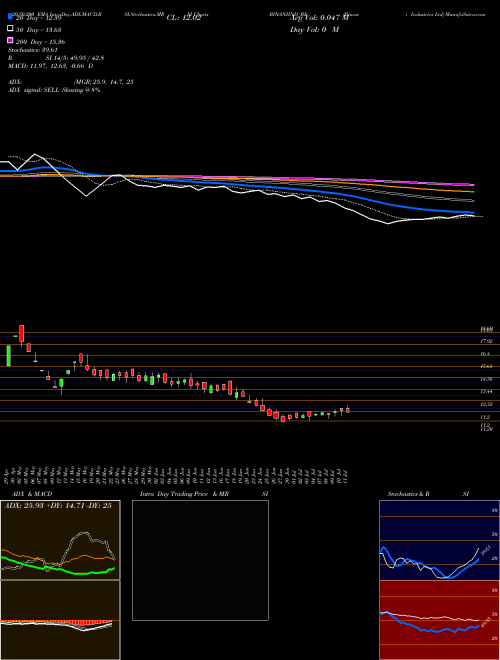Open the ADX indicator chart thumbnail
Image resolution: width=500 pixels, height=660 pixels.
[60, 540]
